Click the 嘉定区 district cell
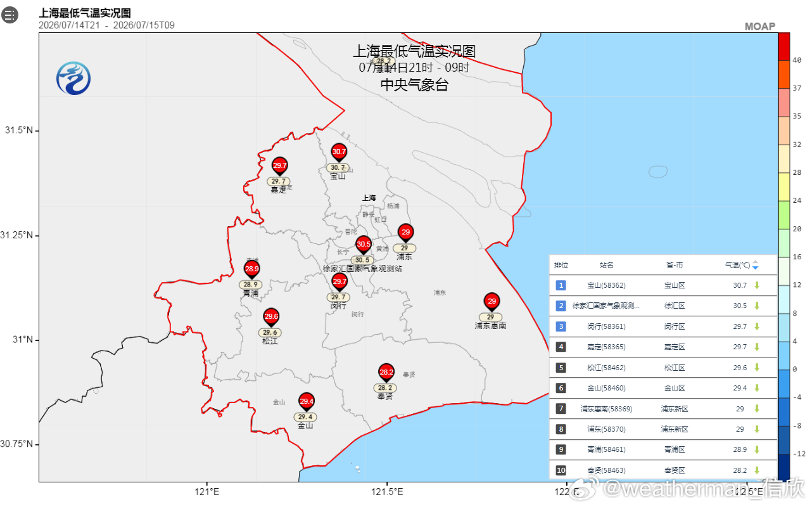The width and height of the screenshot is (812, 509). pyautogui.click(x=675, y=347)
